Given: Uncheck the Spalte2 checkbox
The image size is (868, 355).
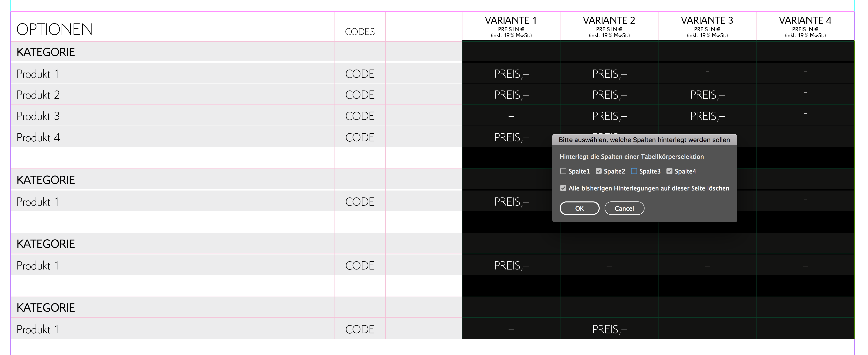Looking at the screenshot, I should (x=598, y=171).
